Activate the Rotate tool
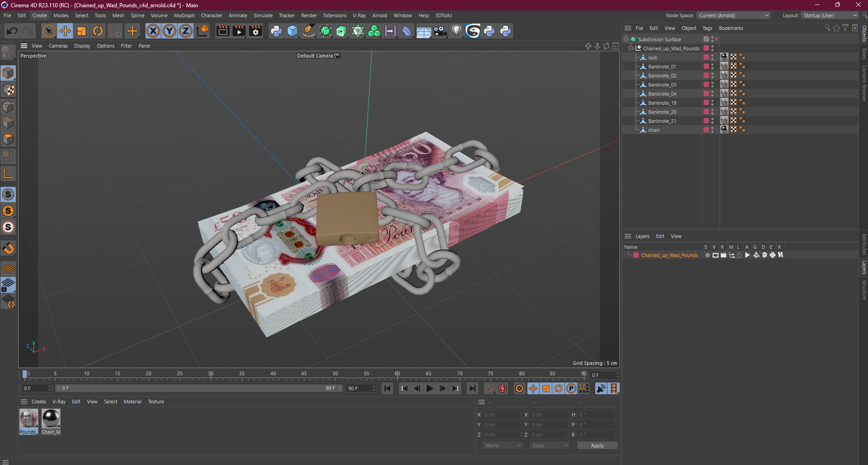868x465 pixels. [x=98, y=31]
